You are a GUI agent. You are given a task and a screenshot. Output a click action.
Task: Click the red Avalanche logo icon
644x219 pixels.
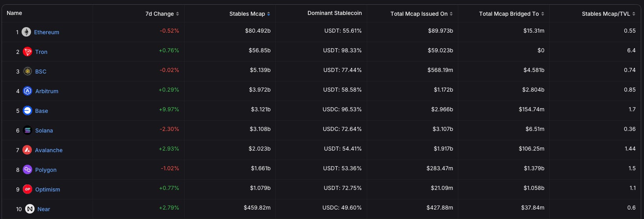coord(27,150)
